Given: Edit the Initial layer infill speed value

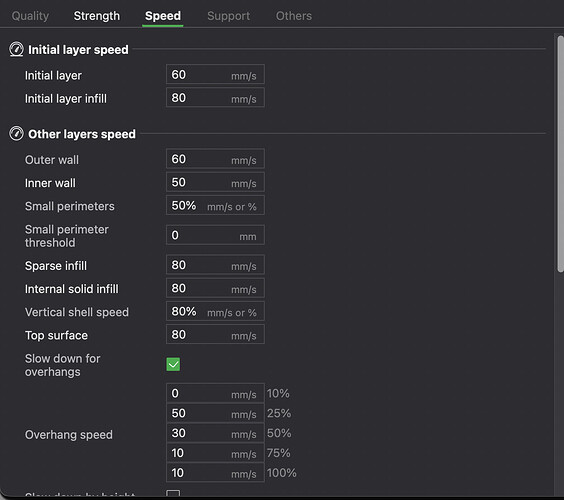Looking at the screenshot, I should point(215,97).
